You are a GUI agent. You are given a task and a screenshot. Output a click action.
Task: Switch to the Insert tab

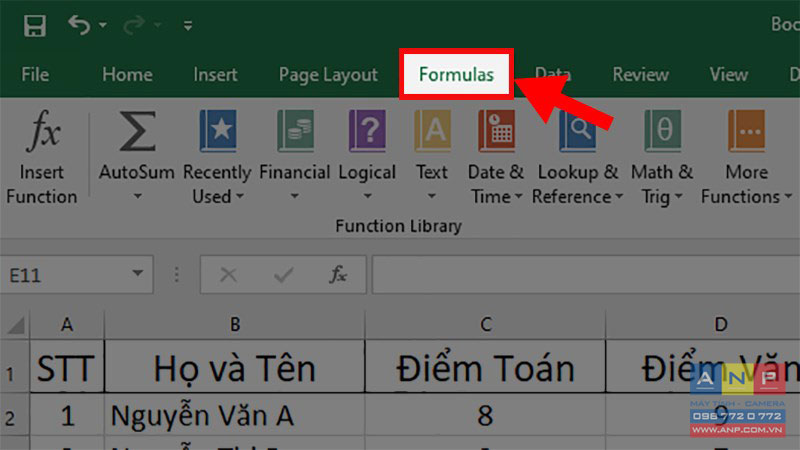(215, 74)
